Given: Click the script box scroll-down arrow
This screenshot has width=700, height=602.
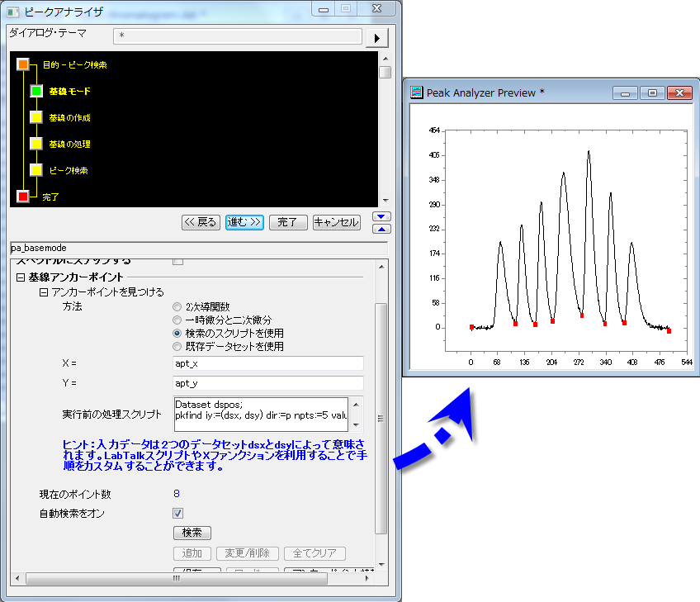Looking at the screenshot, I should pyautogui.click(x=356, y=424).
